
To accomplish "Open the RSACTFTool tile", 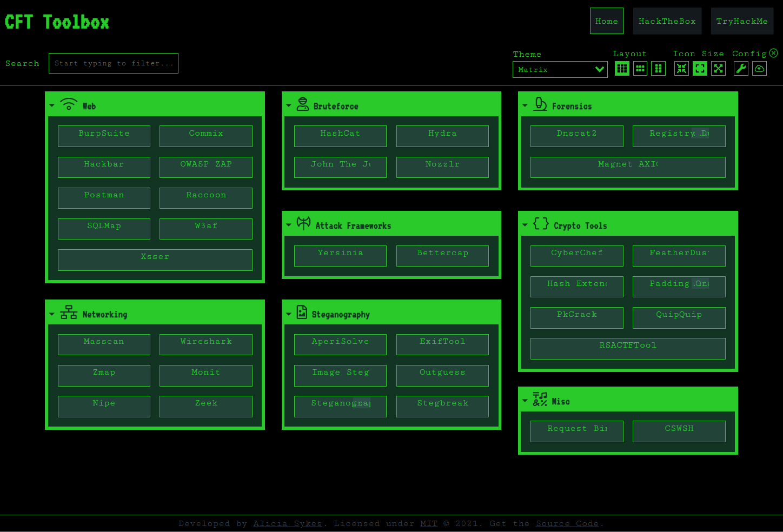I will (628, 348).
